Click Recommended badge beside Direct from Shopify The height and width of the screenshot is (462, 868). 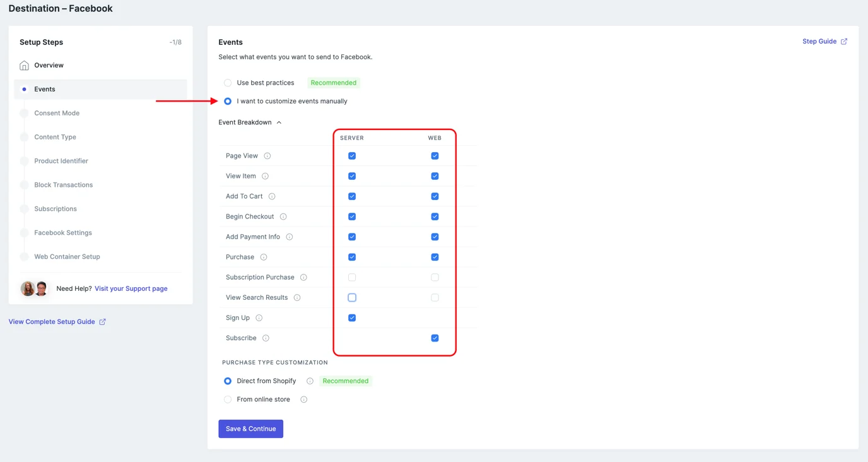[x=346, y=381]
